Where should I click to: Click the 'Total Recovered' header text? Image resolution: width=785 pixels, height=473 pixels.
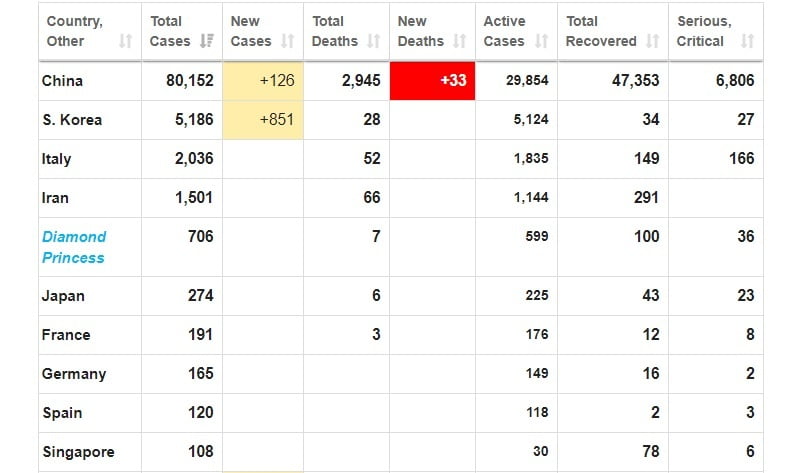pos(601,31)
